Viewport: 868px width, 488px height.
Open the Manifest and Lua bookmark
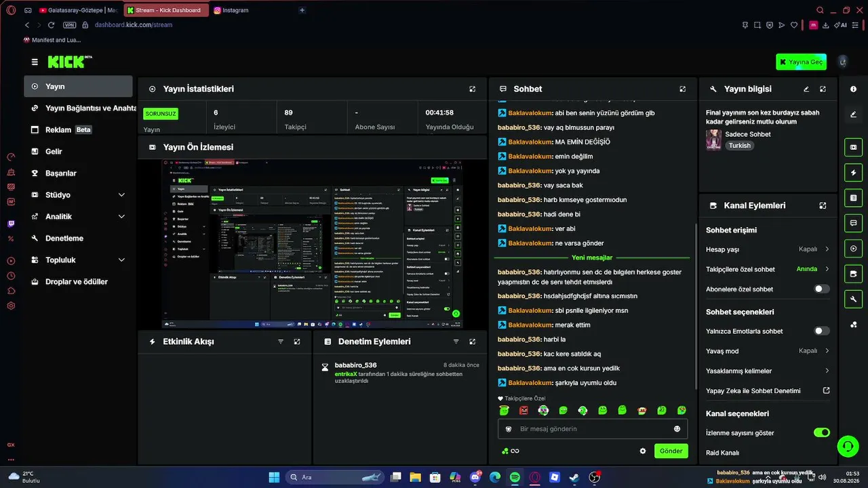[x=52, y=40]
